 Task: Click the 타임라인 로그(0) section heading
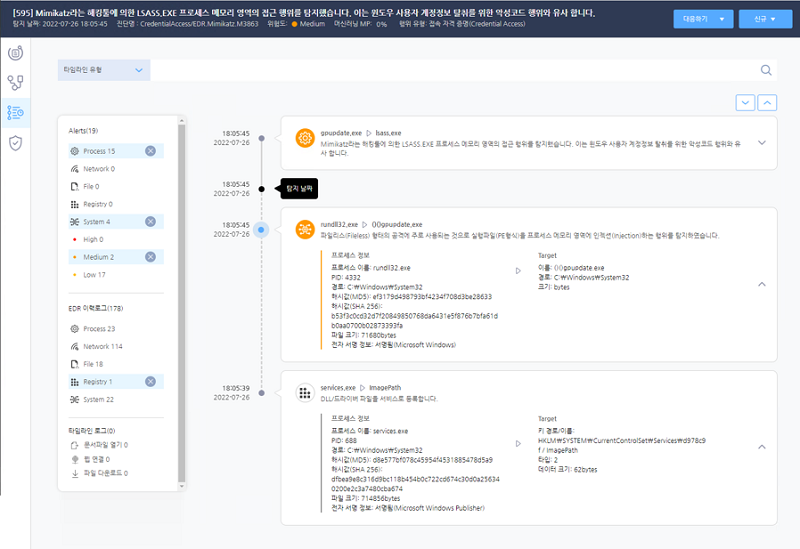[x=91, y=431]
